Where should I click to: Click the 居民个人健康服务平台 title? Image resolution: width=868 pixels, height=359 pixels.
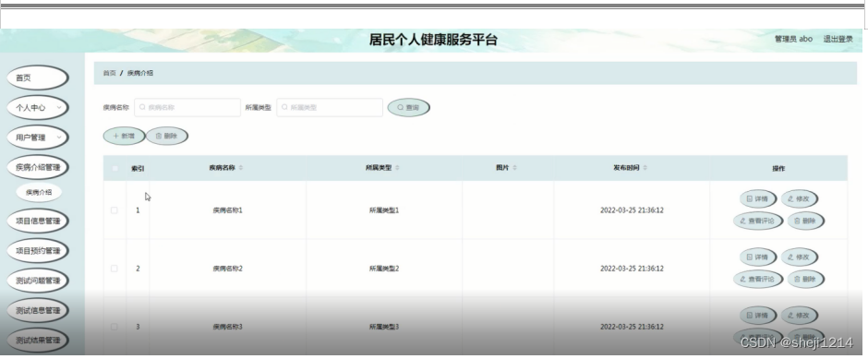point(433,40)
